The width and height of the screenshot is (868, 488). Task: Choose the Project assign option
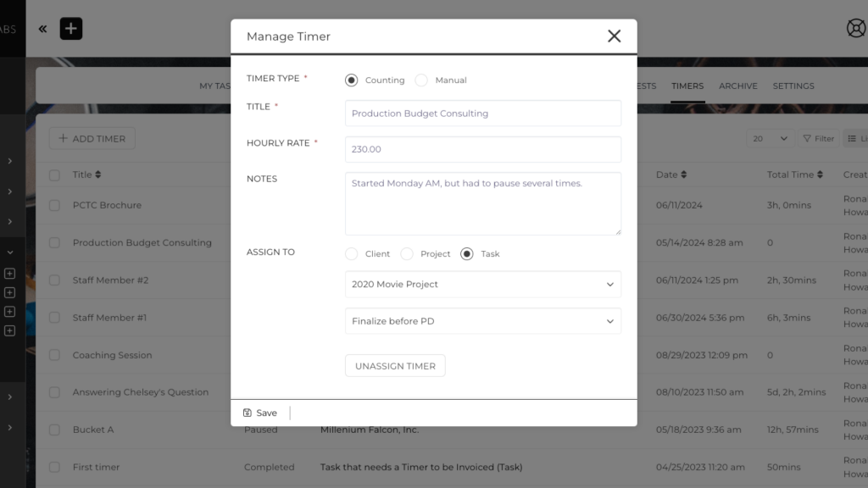[407, 254]
